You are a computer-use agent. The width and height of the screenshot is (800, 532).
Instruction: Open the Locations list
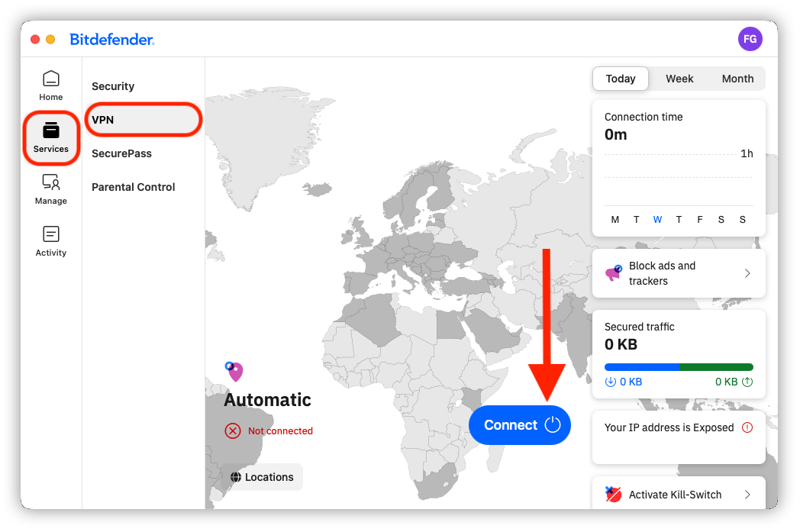[263, 477]
